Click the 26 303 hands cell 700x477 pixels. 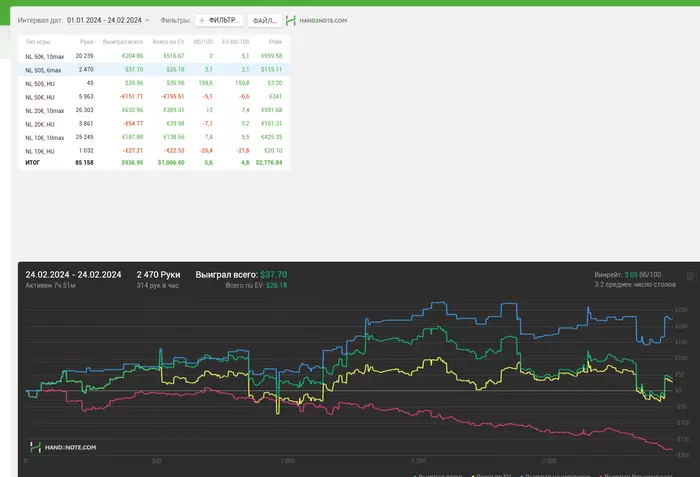(84, 110)
